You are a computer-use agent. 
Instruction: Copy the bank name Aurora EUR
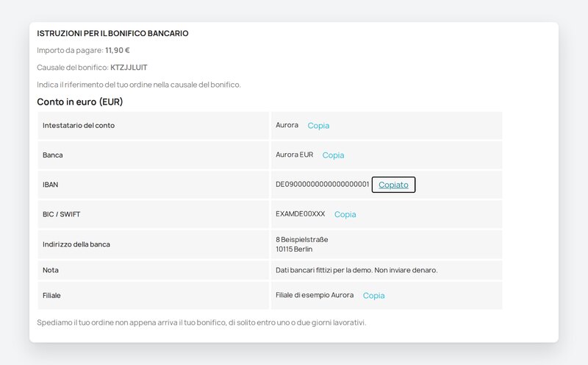(x=333, y=155)
